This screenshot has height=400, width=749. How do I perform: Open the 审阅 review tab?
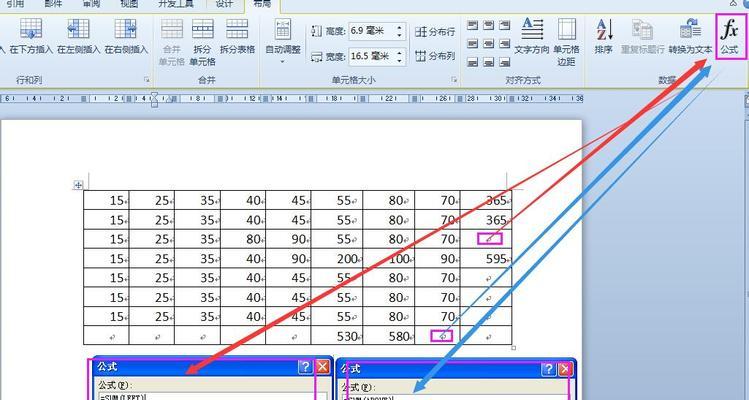(x=91, y=4)
